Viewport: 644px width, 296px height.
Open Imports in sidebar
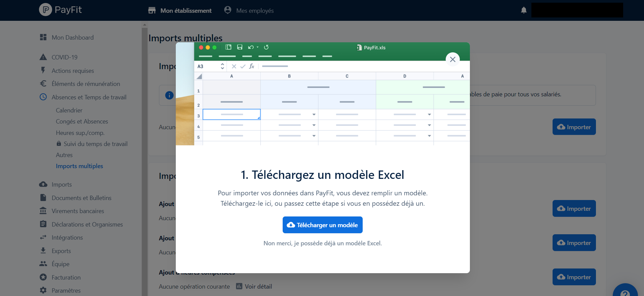pyautogui.click(x=62, y=184)
